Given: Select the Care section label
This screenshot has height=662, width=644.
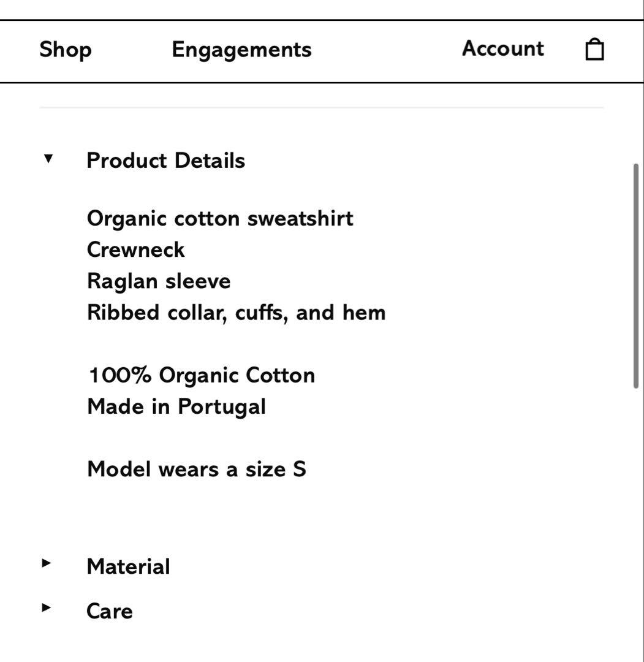Looking at the screenshot, I should (x=109, y=611).
